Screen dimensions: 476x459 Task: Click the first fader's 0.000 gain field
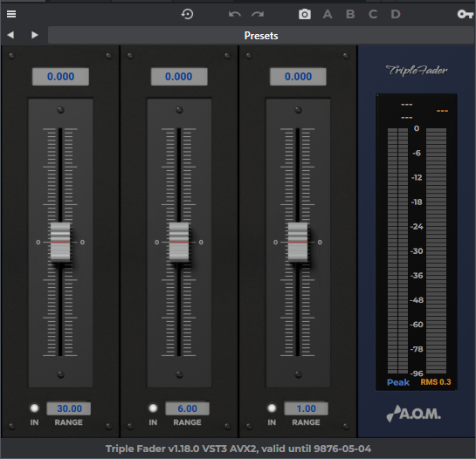[x=60, y=77]
